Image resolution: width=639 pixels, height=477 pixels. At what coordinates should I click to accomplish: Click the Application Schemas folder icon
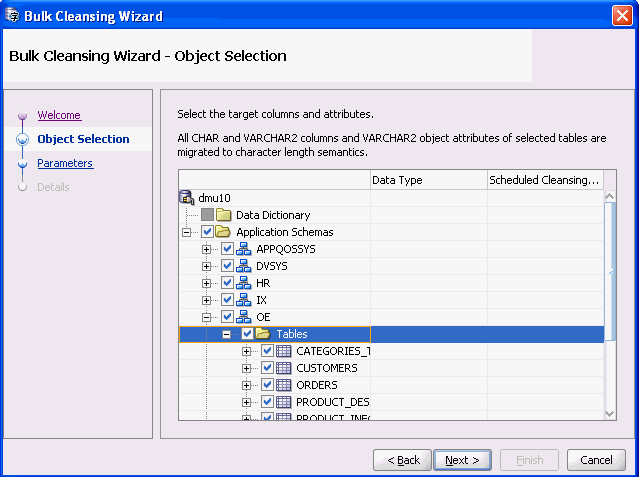coord(223,232)
